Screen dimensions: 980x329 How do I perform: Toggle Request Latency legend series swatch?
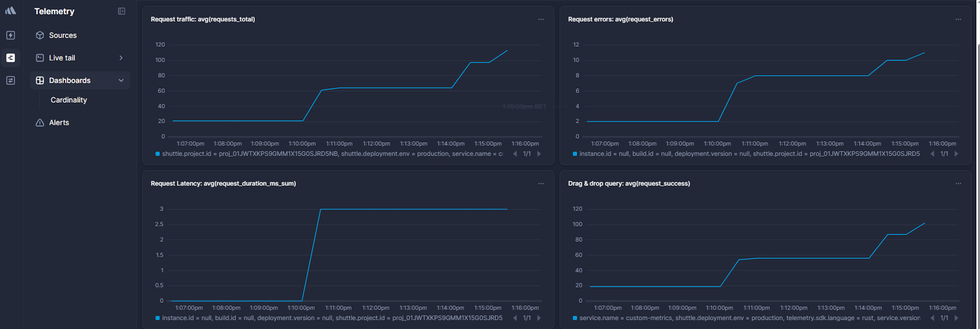pos(157,318)
